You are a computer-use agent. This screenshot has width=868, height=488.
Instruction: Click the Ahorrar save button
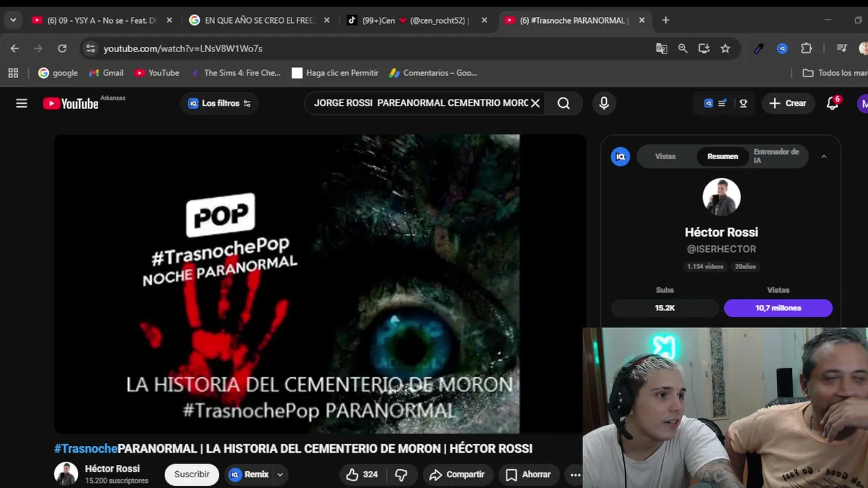pos(528,474)
